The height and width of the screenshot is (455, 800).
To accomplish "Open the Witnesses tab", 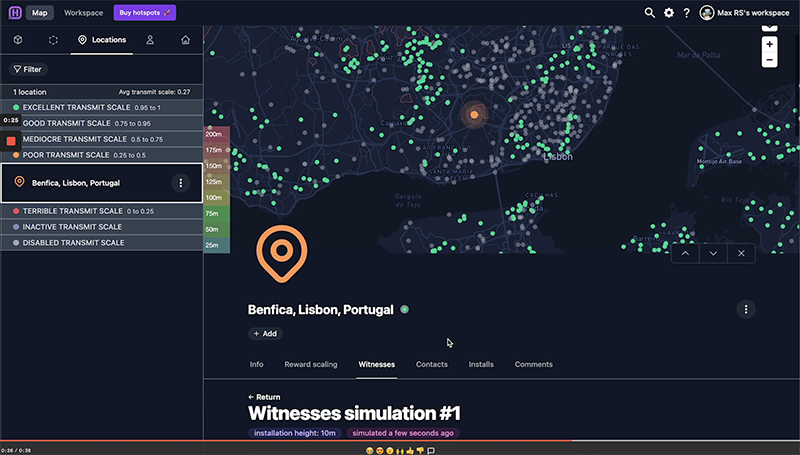I will coord(377,364).
